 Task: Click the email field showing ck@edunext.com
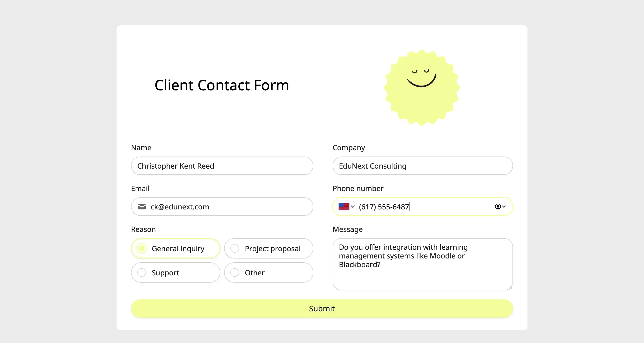point(222,207)
